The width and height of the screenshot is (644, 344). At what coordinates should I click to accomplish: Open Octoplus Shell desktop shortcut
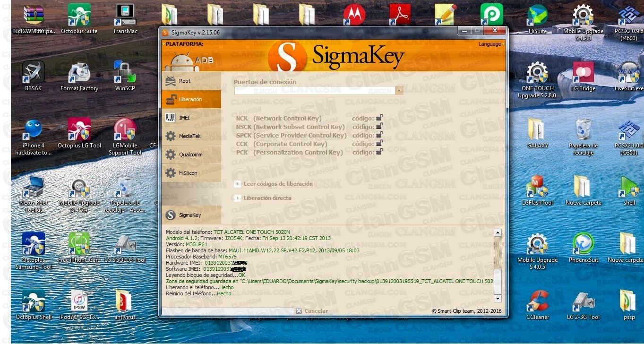(x=33, y=305)
